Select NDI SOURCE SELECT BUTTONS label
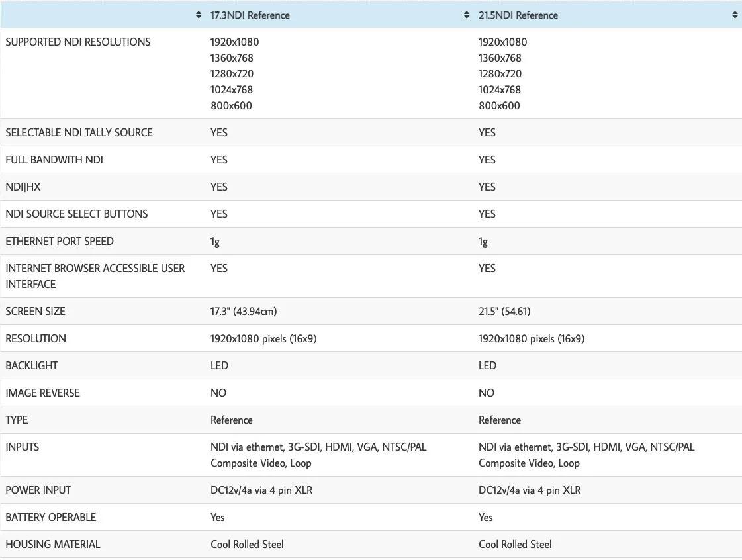This screenshot has height=560, width=742. click(77, 214)
